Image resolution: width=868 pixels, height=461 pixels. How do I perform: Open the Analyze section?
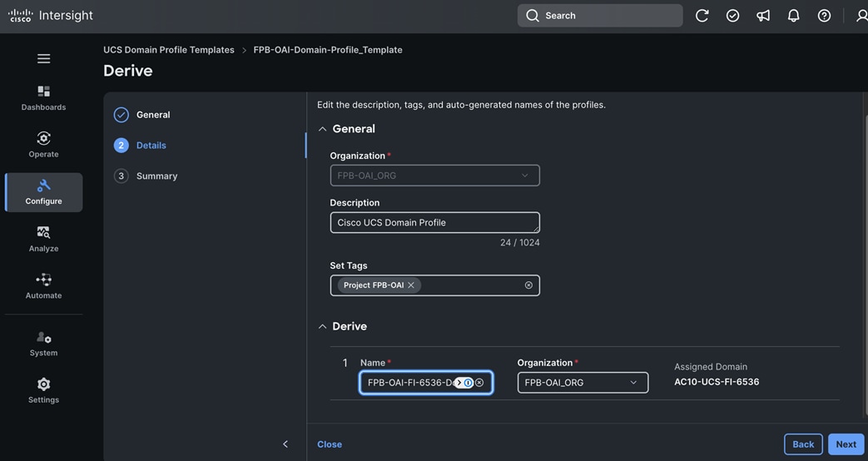point(44,240)
